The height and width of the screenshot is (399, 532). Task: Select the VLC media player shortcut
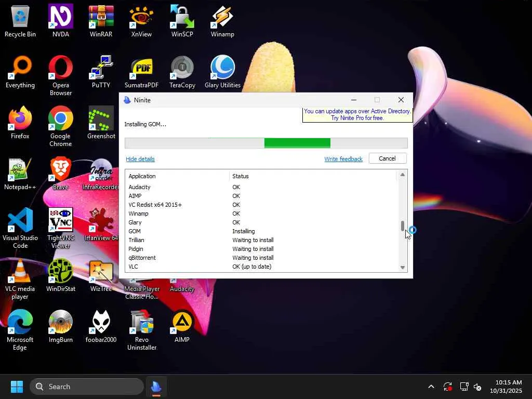(x=20, y=279)
